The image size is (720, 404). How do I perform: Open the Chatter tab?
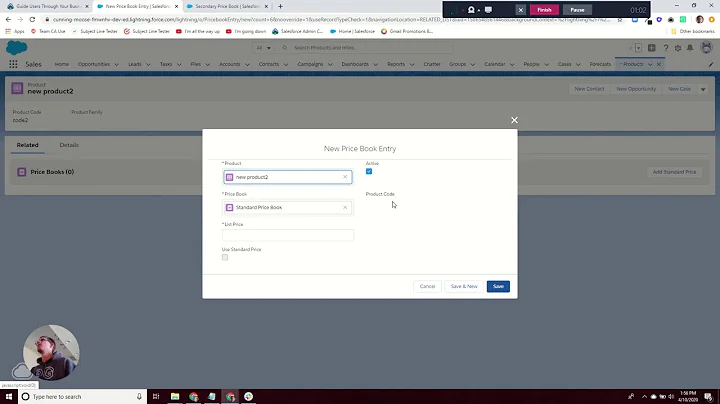(x=432, y=64)
